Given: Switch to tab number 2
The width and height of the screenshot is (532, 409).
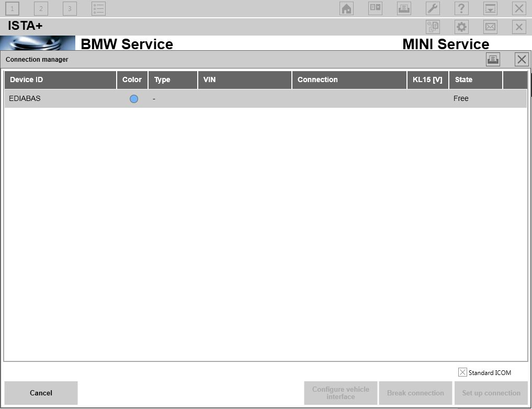Looking at the screenshot, I should 41,8.
